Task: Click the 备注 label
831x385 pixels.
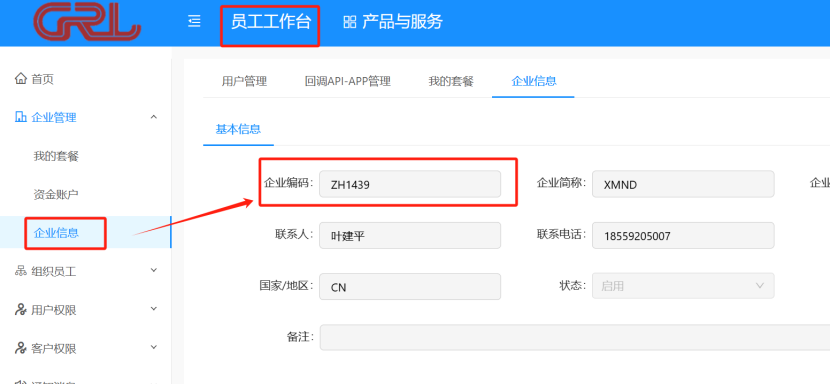Action: (x=299, y=337)
